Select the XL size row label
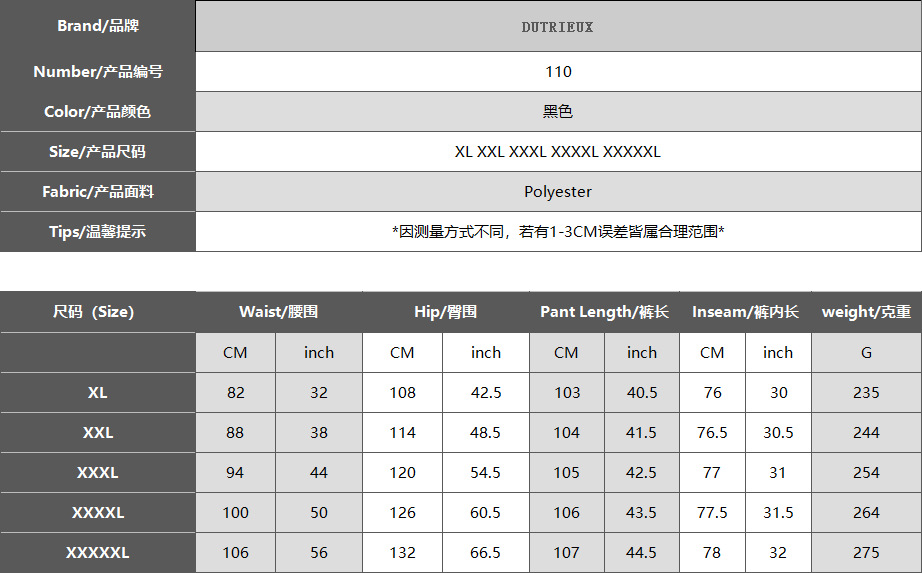Image resolution: width=922 pixels, height=573 pixels. point(97,393)
